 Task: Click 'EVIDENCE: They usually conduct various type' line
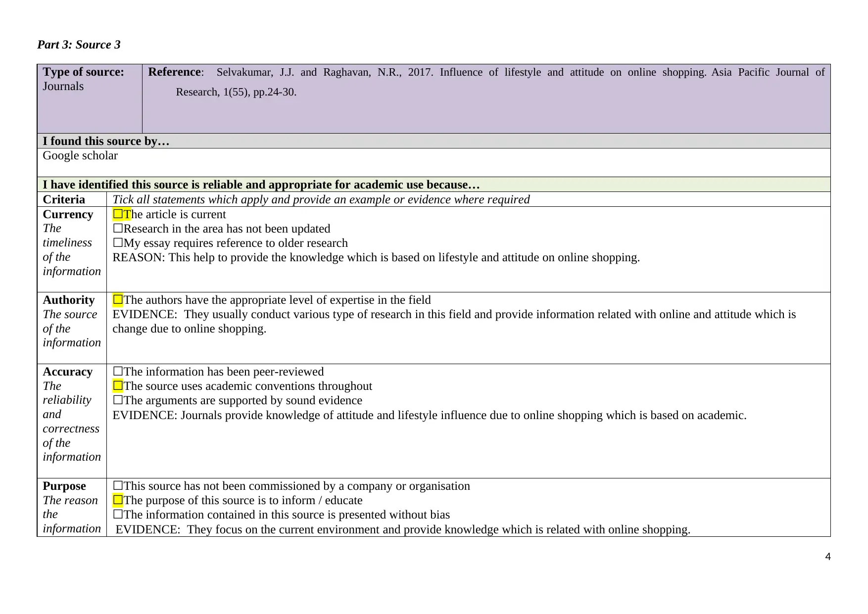tap(454, 314)
